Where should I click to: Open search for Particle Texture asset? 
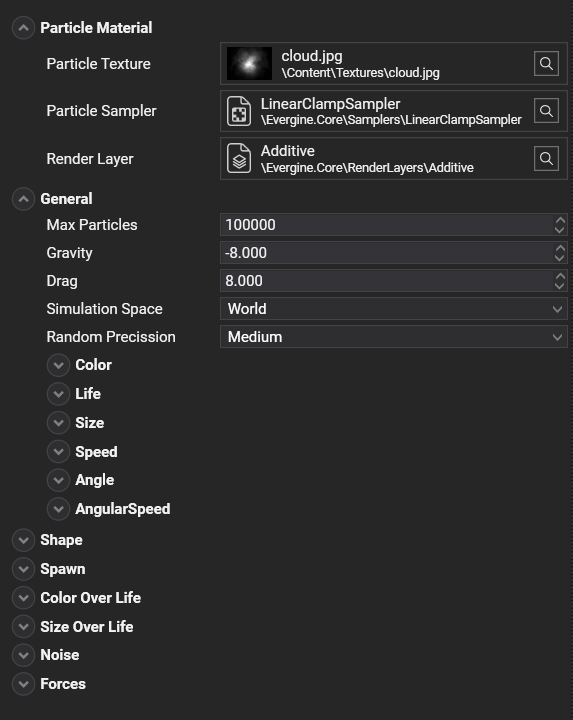tap(546, 63)
